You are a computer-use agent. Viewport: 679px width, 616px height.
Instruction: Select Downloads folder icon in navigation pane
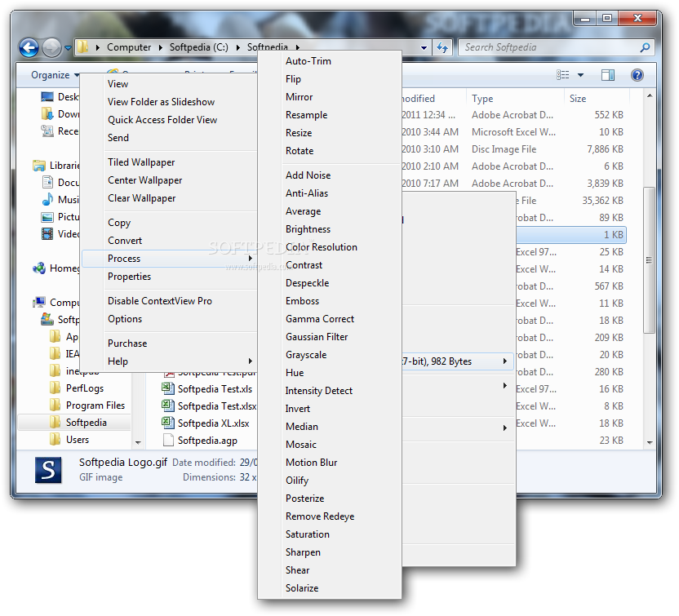click(47, 114)
